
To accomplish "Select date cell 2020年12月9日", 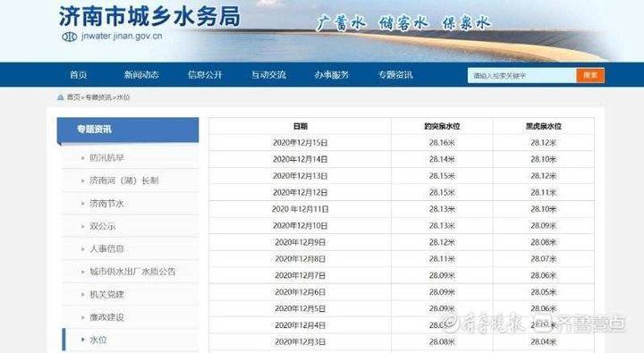I will tap(301, 242).
